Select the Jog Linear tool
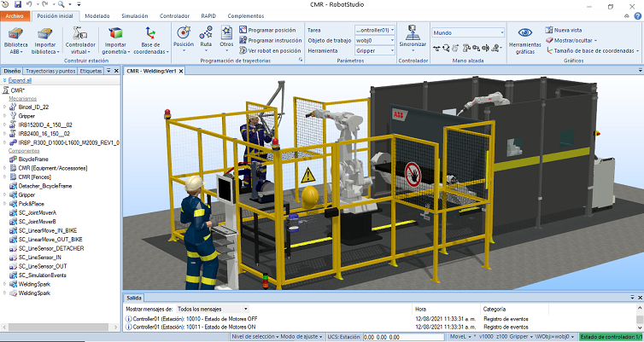Image resolution: width=644 pixels, height=342 pixels. (476, 48)
